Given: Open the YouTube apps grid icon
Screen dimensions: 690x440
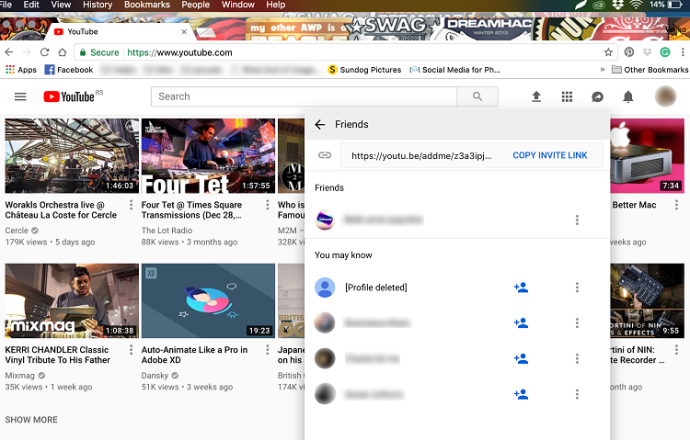Looking at the screenshot, I should coord(567,96).
